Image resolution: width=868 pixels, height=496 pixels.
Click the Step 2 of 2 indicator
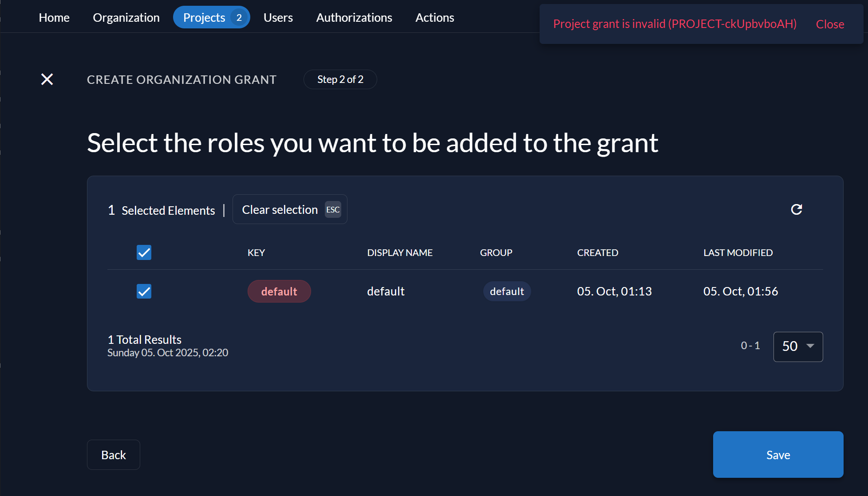[340, 79]
